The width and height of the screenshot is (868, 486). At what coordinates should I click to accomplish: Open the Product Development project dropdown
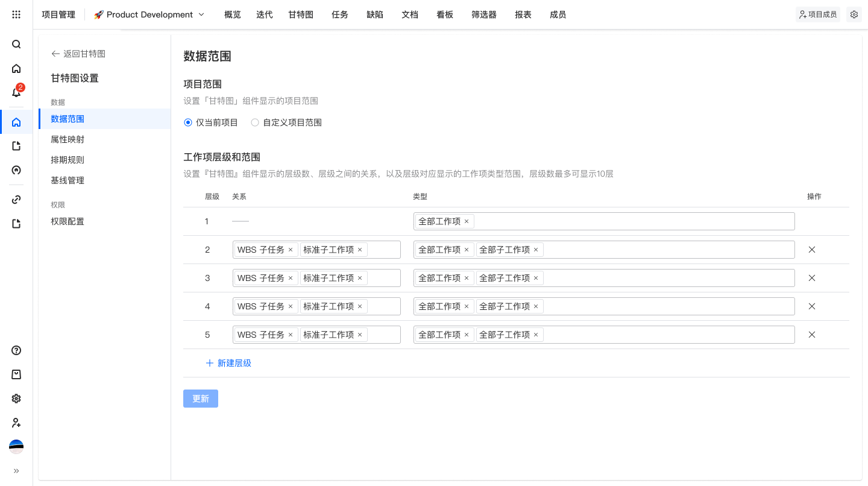(x=149, y=14)
